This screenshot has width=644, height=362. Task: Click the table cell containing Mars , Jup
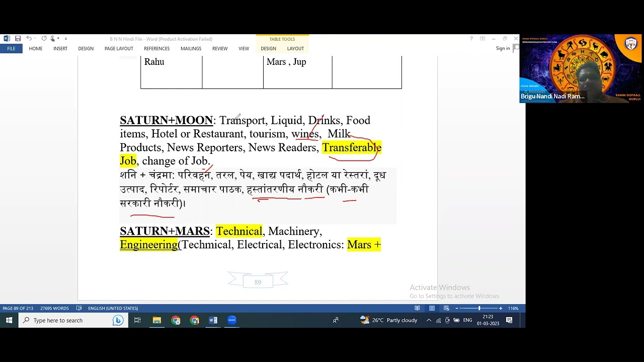pos(297,71)
